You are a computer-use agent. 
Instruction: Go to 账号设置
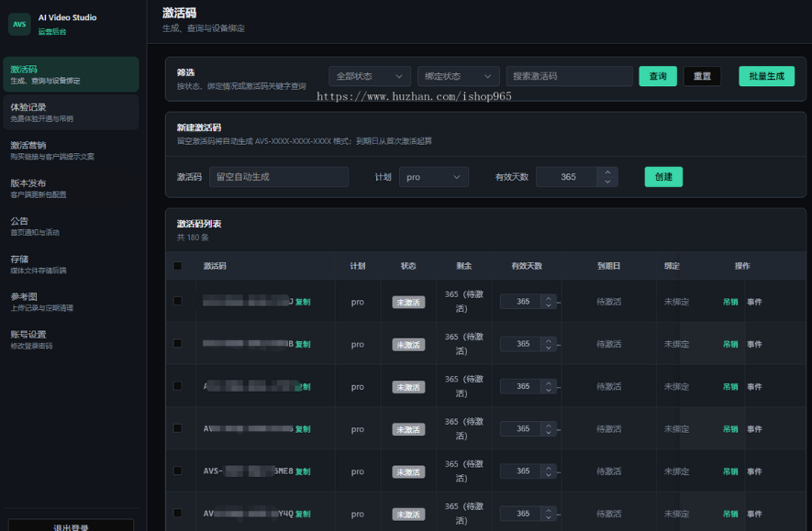coord(71,339)
